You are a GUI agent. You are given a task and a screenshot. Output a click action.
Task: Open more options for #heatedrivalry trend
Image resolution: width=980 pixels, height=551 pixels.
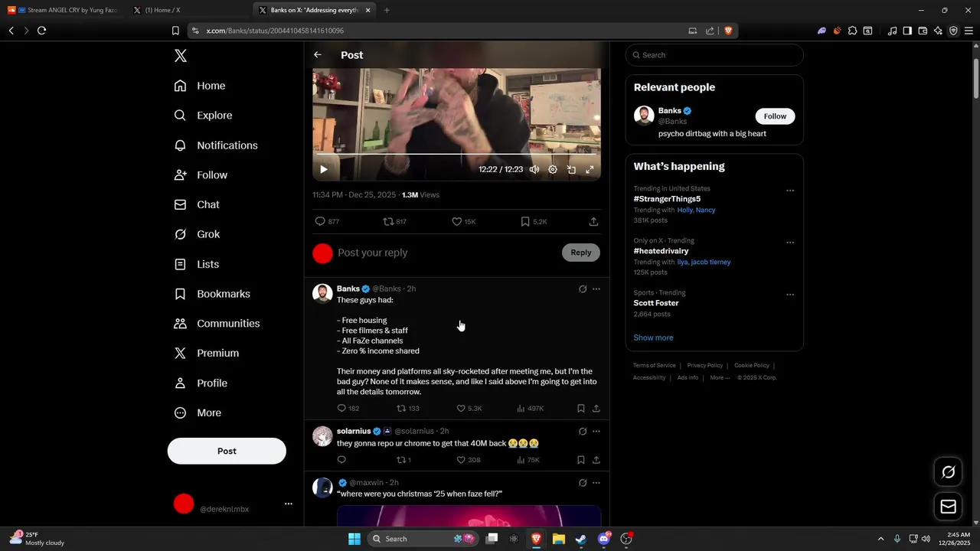point(790,243)
